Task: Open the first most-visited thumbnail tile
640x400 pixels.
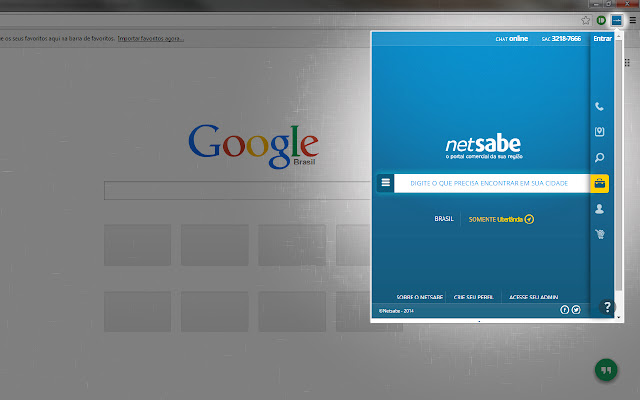Action: click(137, 245)
